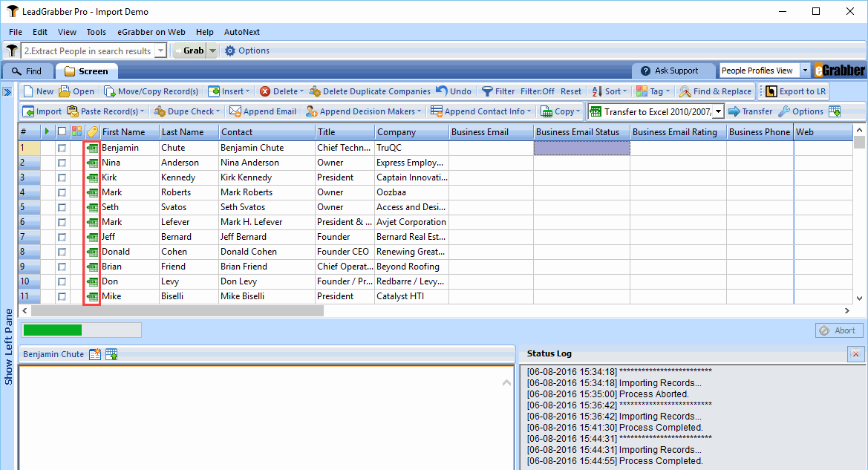Open the gear Options next to Grab

(x=247, y=50)
